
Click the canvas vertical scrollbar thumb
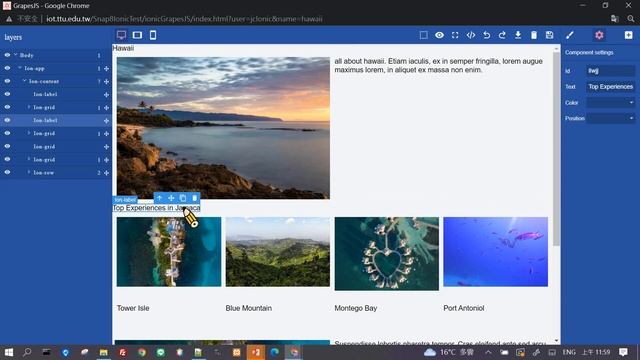click(x=556, y=149)
